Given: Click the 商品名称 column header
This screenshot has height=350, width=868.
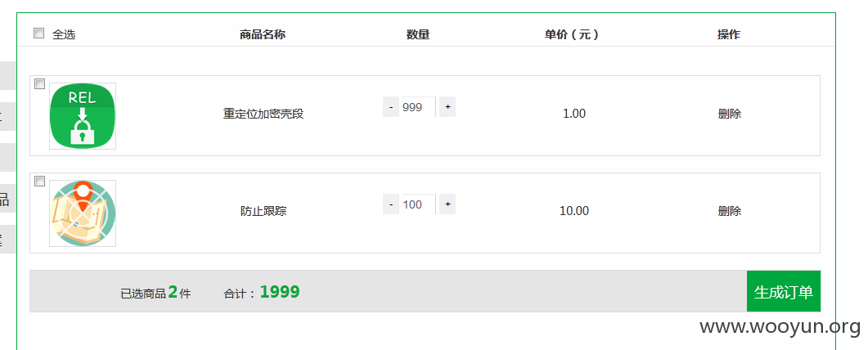Looking at the screenshot, I should tap(263, 34).
